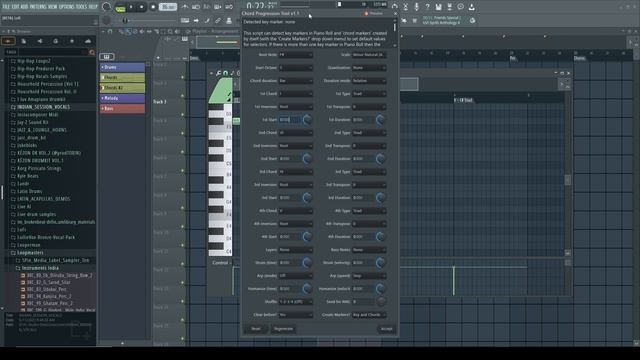Toggle Pattern/Song mode switch
This screenshot has height=360, width=640.
[x=120, y=7]
